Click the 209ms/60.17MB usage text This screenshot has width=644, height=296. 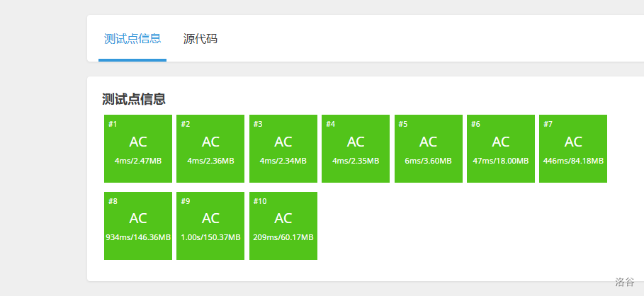[x=283, y=237]
